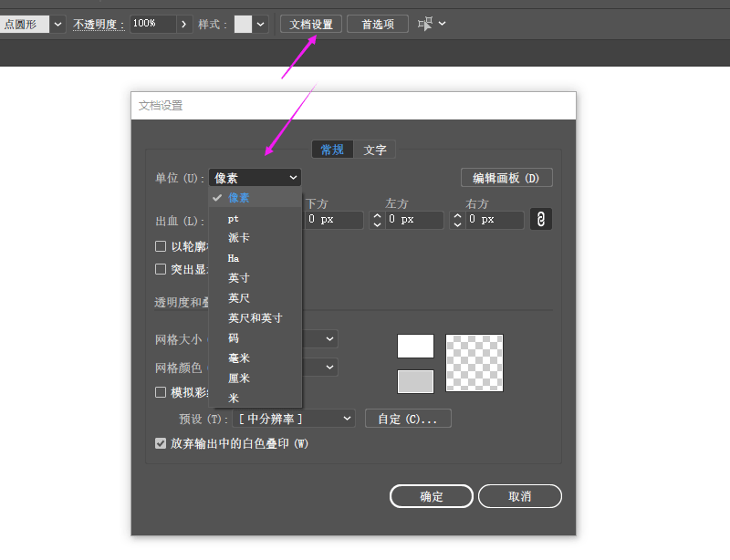Image resolution: width=730 pixels, height=560 pixels.
Task: Expand the 网格大小 dropdown
Action: pos(329,339)
